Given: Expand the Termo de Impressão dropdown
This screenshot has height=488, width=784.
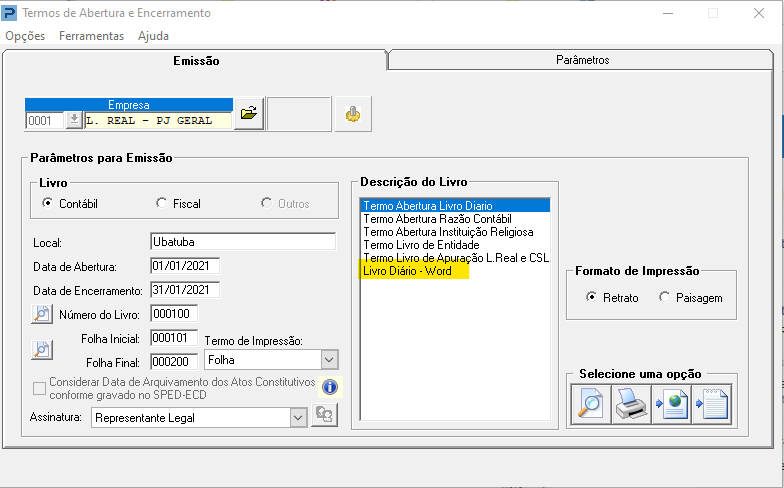Looking at the screenshot, I should 329,360.
